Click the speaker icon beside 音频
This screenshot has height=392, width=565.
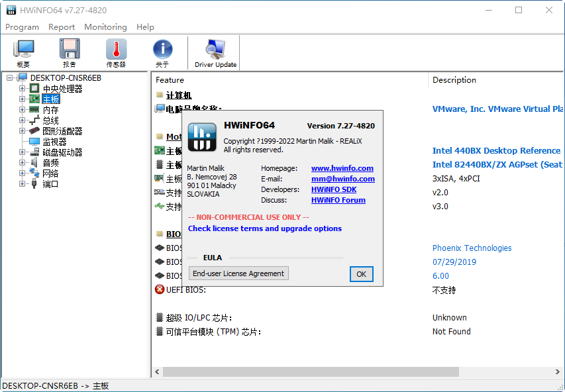[34, 162]
